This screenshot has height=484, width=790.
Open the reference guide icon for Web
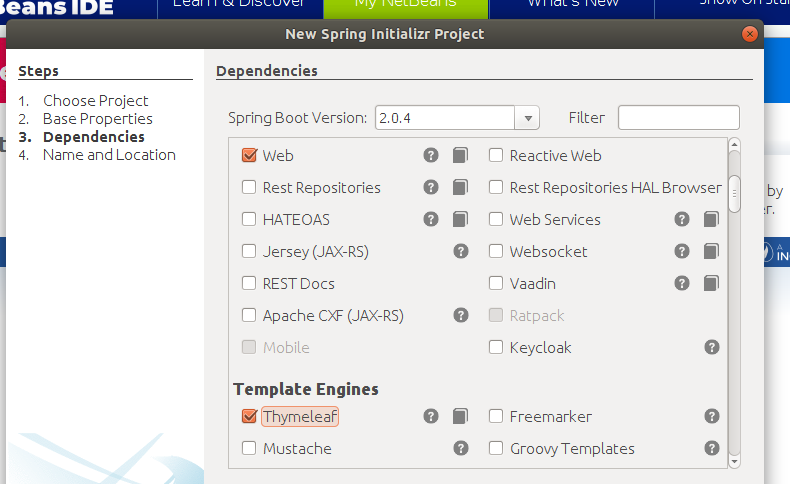460,155
